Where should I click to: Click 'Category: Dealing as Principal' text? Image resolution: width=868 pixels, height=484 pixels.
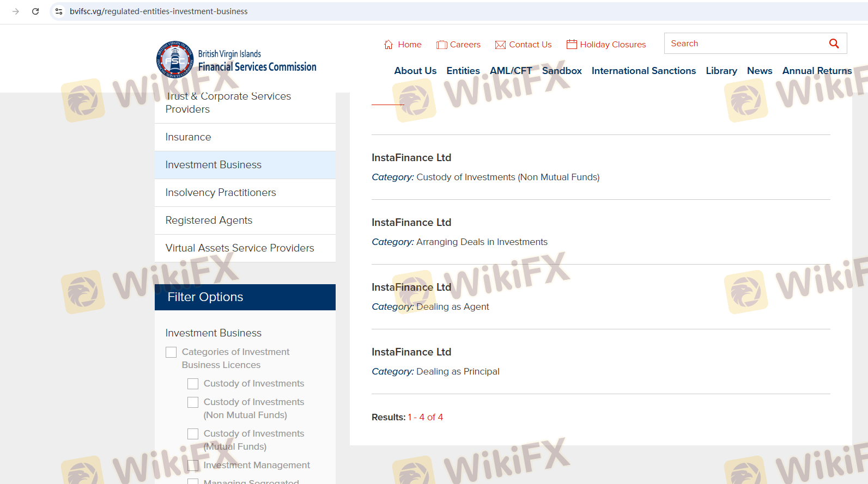coord(435,372)
